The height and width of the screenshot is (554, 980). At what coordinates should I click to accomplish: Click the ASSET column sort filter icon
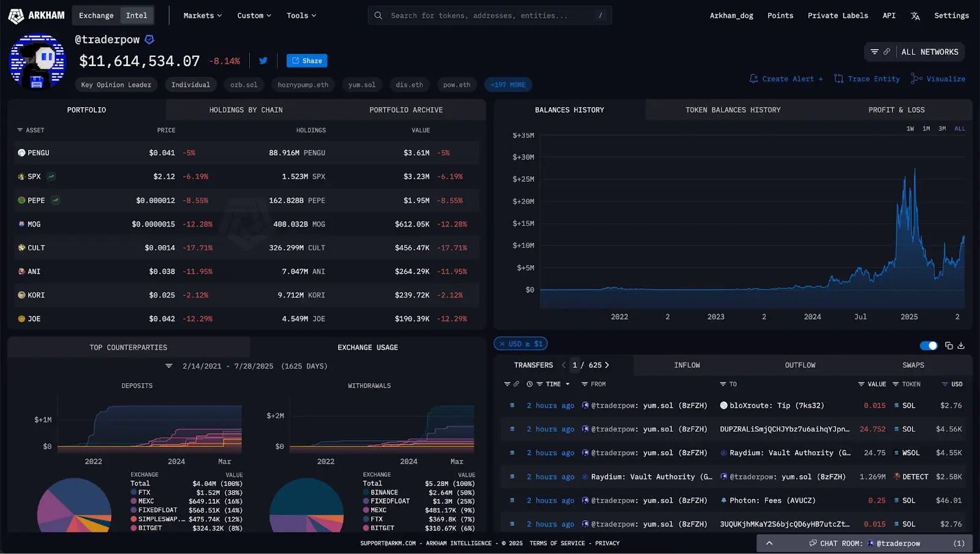tap(20, 130)
